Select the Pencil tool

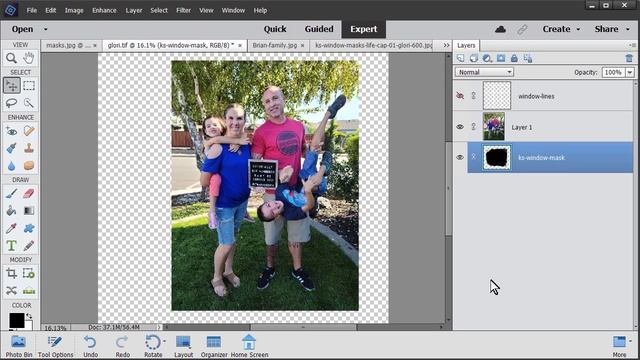click(29, 246)
